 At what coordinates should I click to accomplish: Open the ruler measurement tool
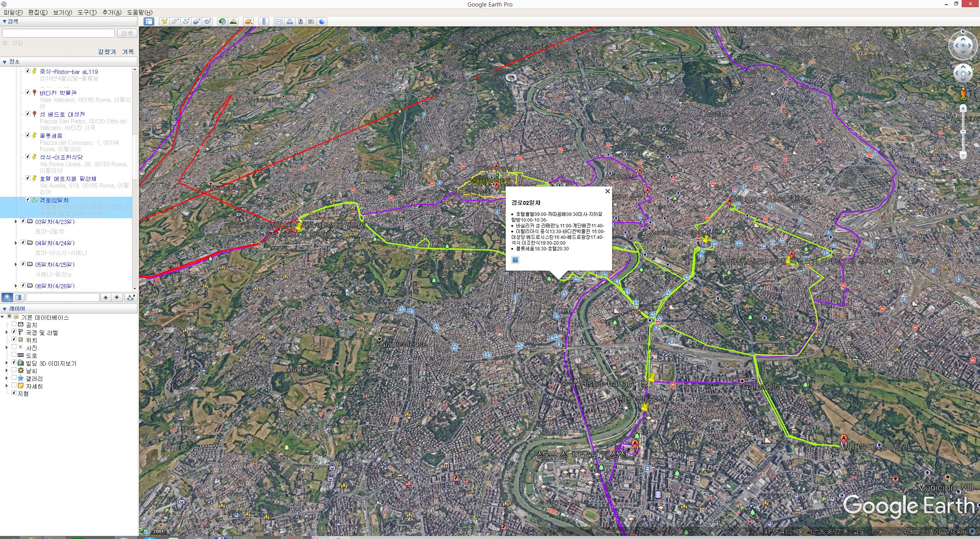(x=264, y=21)
